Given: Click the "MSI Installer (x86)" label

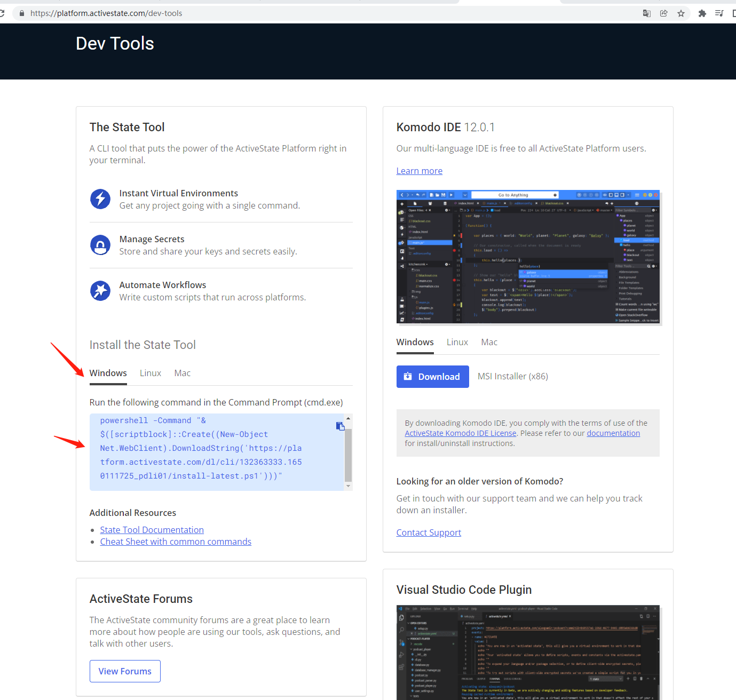Looking at the screenshot, I should point(513,376).
